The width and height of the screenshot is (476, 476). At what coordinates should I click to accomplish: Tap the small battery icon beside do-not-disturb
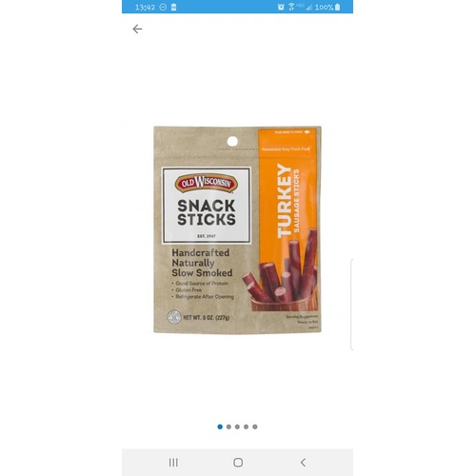click(173, 7)
